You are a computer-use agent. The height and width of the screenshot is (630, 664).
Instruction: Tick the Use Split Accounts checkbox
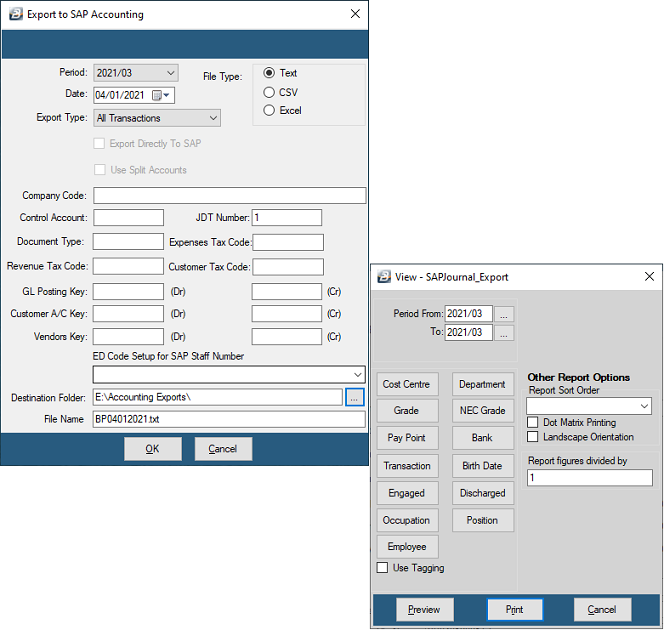[100, 170]
